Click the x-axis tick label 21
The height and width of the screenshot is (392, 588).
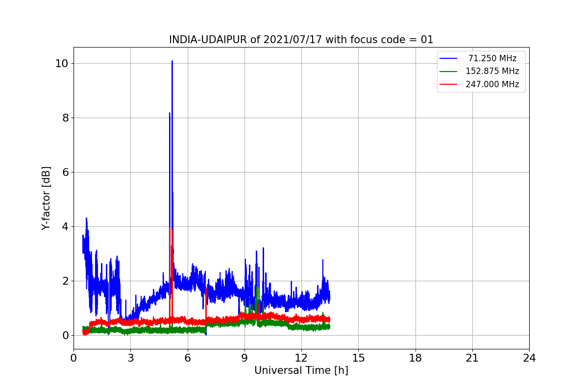(472, 358)
